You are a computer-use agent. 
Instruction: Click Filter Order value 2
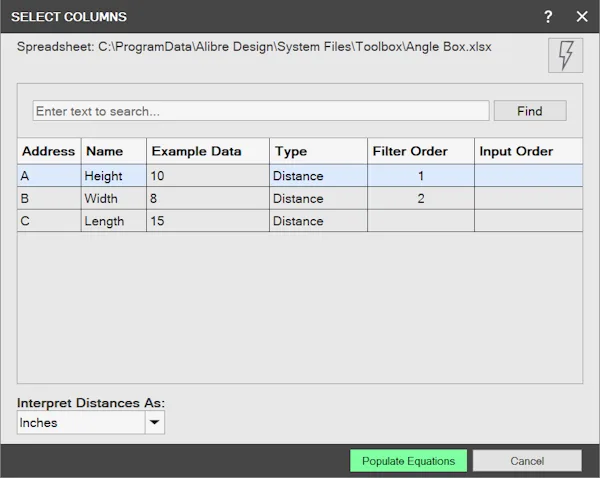tap(421, 198)
